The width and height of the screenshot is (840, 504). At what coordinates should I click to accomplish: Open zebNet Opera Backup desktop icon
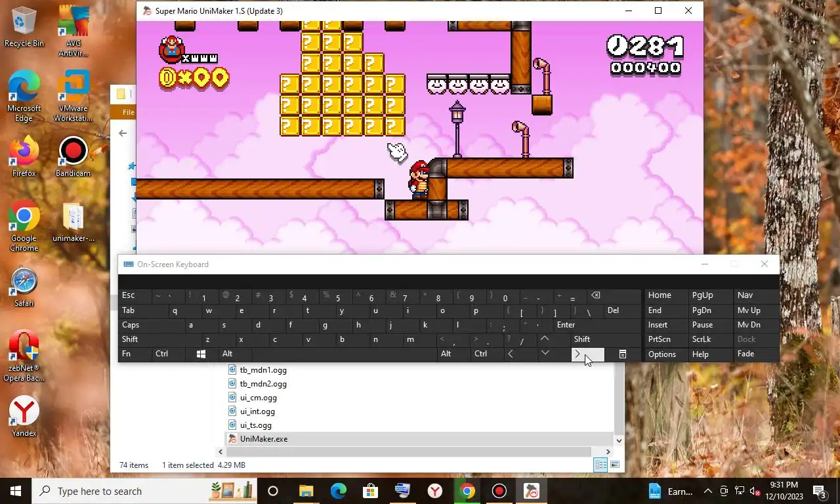coord(24,356)
